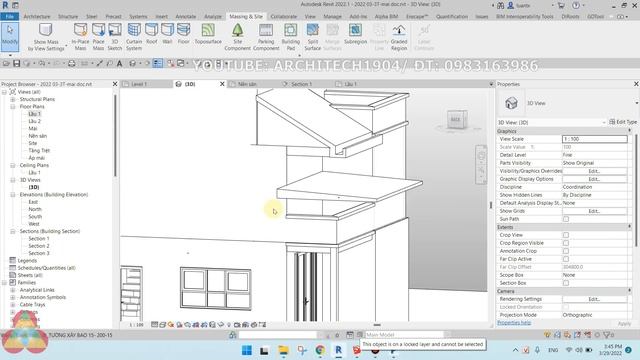Click Edit for Show Grids
Screen dimensions: 640x360
tap(594, 211)
